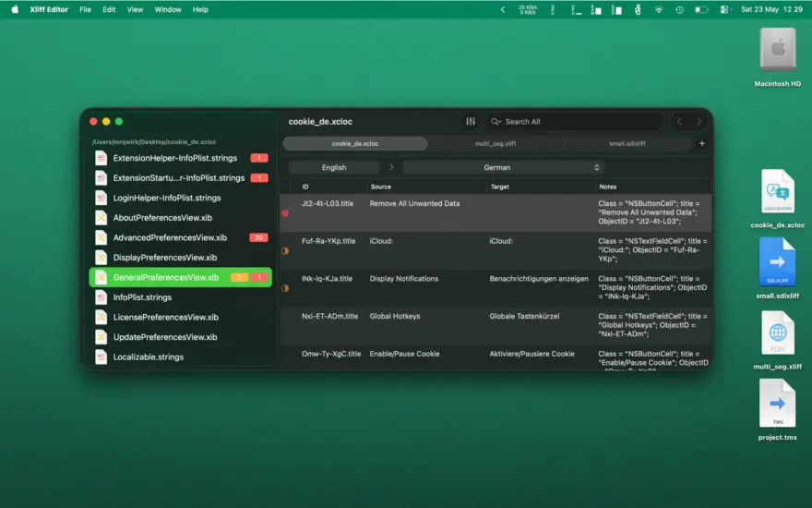Open the Apple menu
This screenshot has height=508, width=812.
[15, 9]
